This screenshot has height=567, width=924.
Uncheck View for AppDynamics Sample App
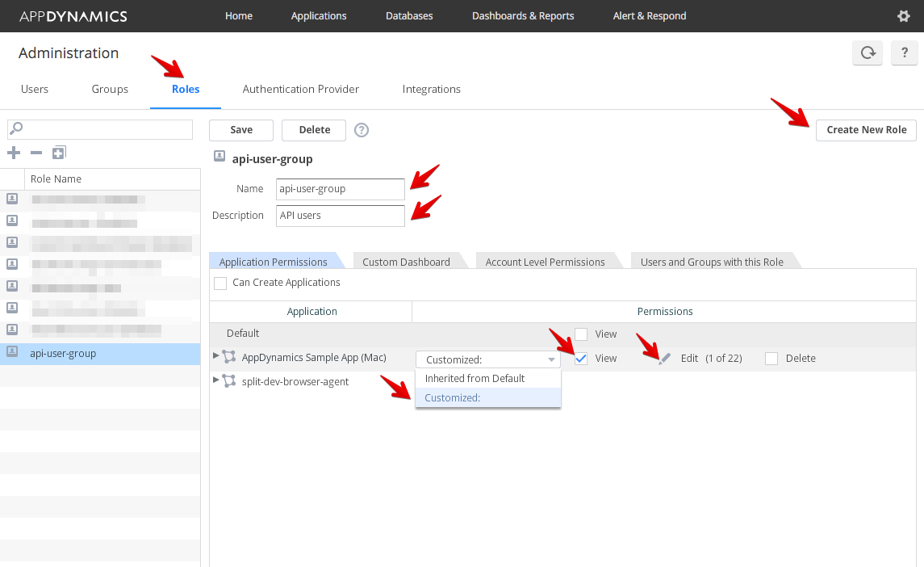581,359
